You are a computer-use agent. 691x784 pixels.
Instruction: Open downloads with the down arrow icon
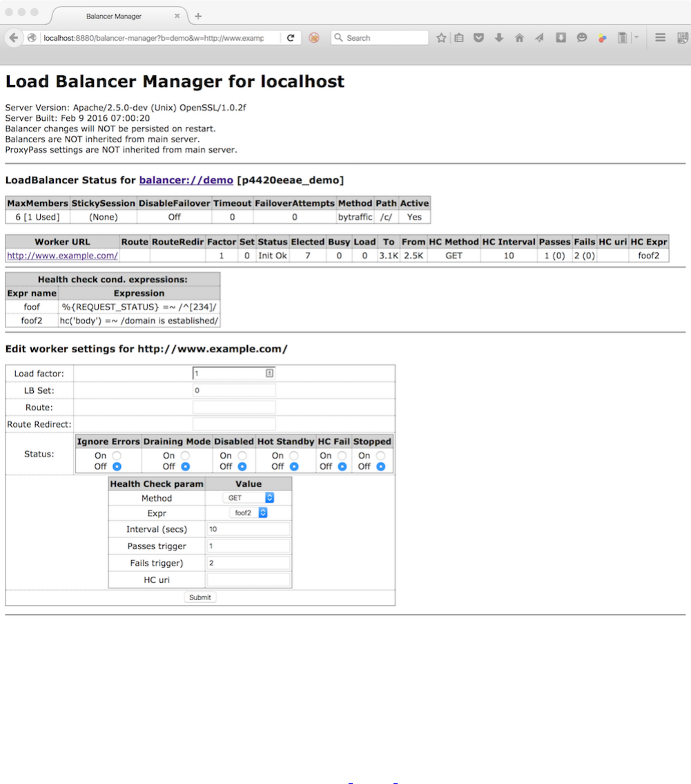(499, 38)
